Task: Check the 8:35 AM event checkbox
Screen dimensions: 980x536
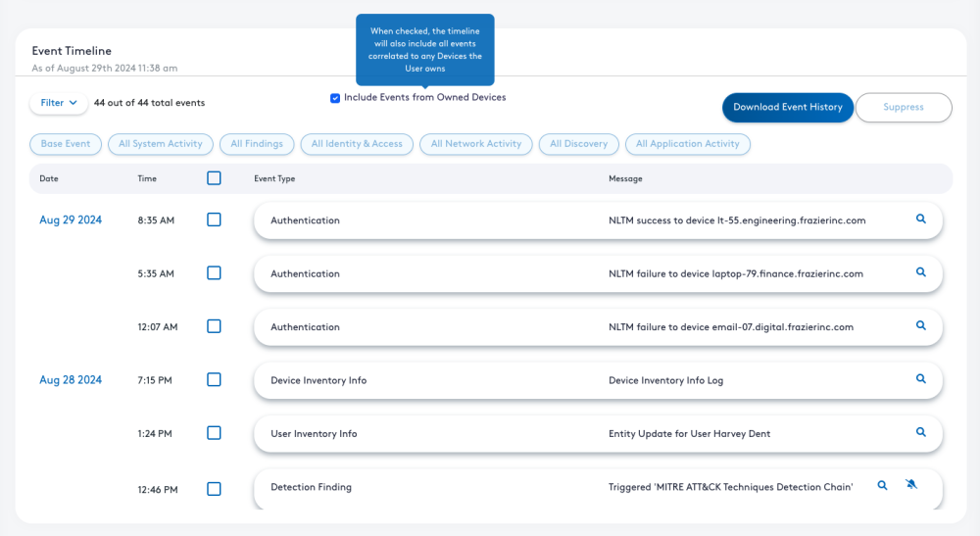Action: coord(214,219)
